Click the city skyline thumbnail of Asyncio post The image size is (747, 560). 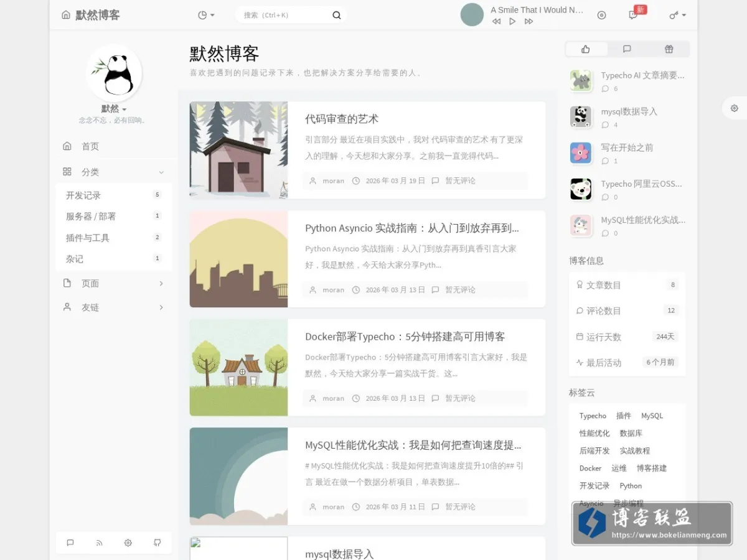[238, 259]
